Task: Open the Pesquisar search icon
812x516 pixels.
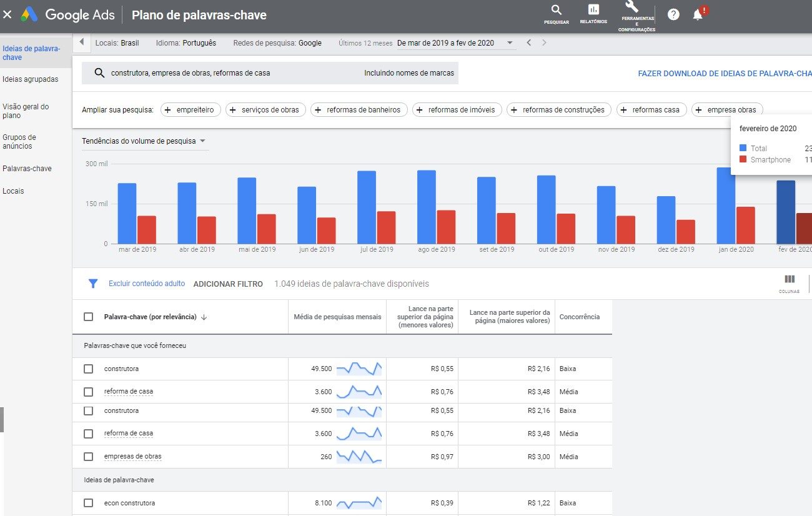Action: tap(556, 10)
